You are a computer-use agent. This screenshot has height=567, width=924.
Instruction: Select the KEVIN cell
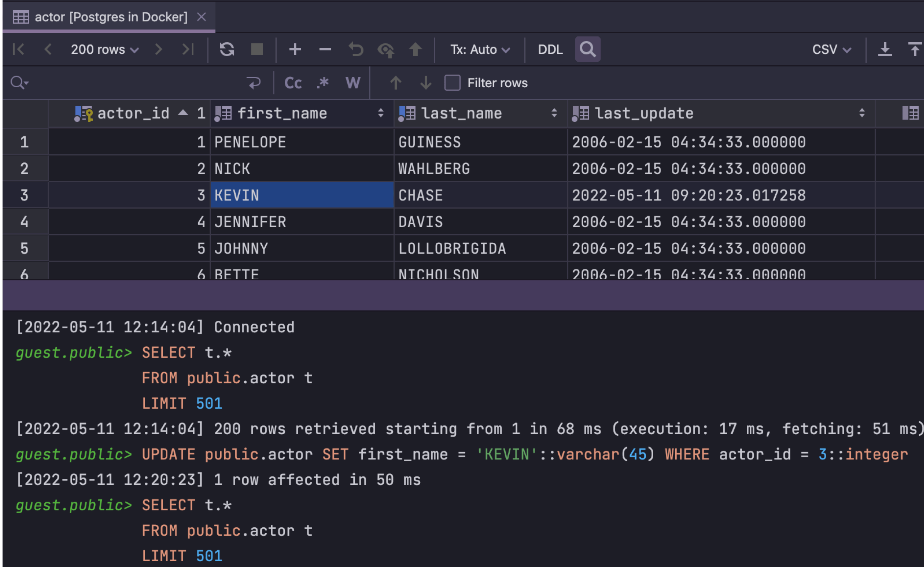302,195
